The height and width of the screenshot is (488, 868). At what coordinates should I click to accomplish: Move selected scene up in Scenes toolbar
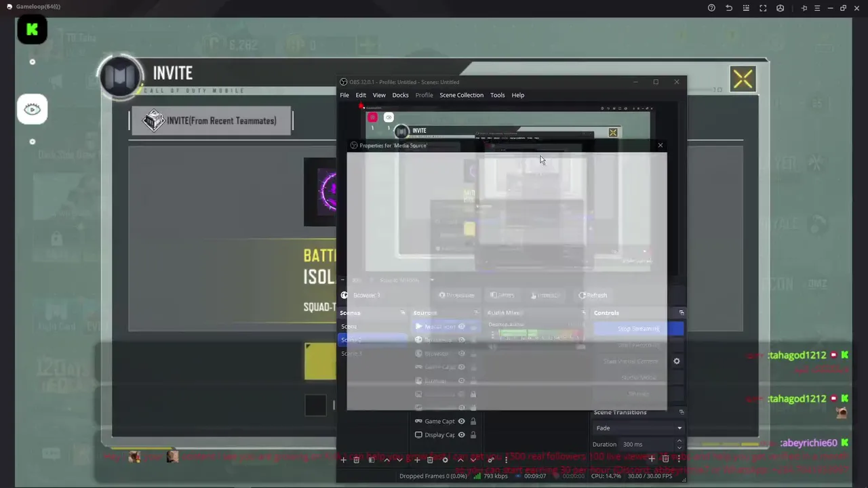coord(387,460)
